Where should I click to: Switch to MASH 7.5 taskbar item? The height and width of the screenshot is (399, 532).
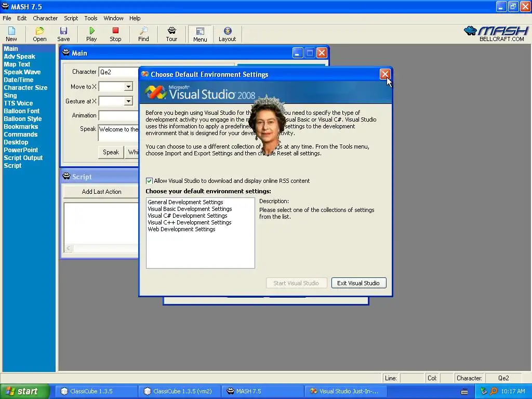[262, 391]
